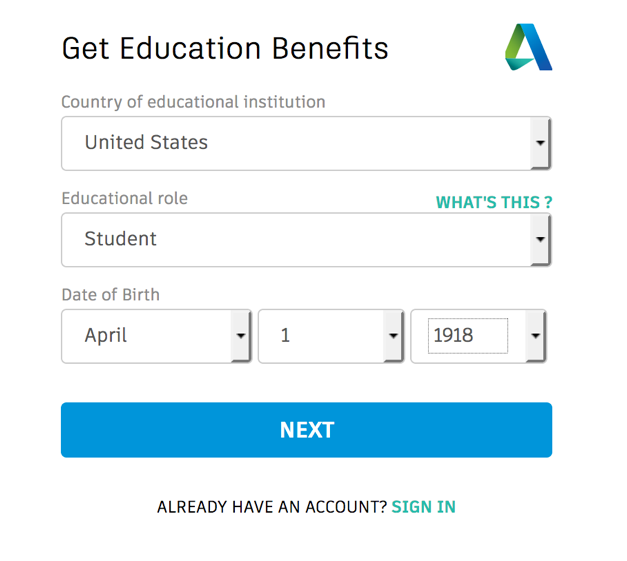Click the Educational role label
Viewport: 627px width, 561px height.
coord(124,198)
